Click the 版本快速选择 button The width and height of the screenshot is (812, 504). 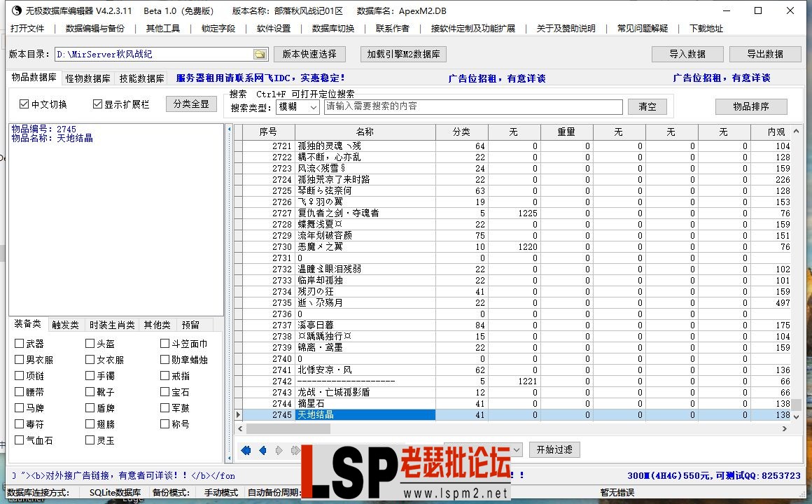[309, 54]
